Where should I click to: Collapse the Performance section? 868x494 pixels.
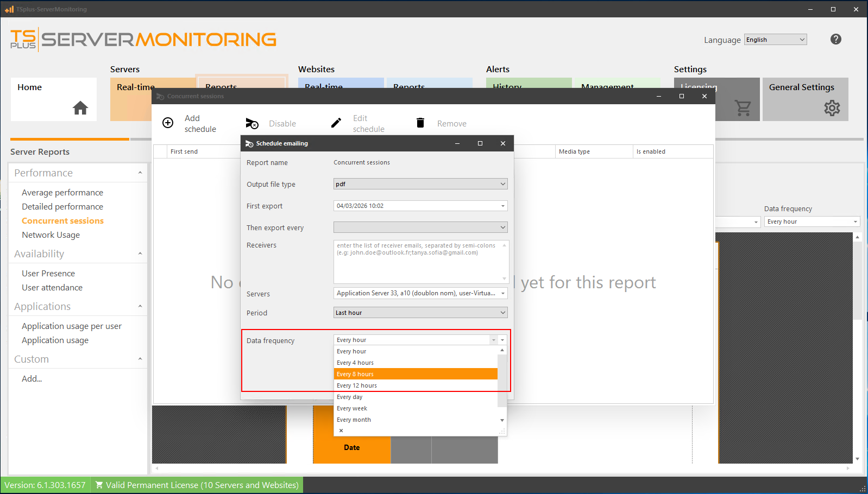(140, 173)
